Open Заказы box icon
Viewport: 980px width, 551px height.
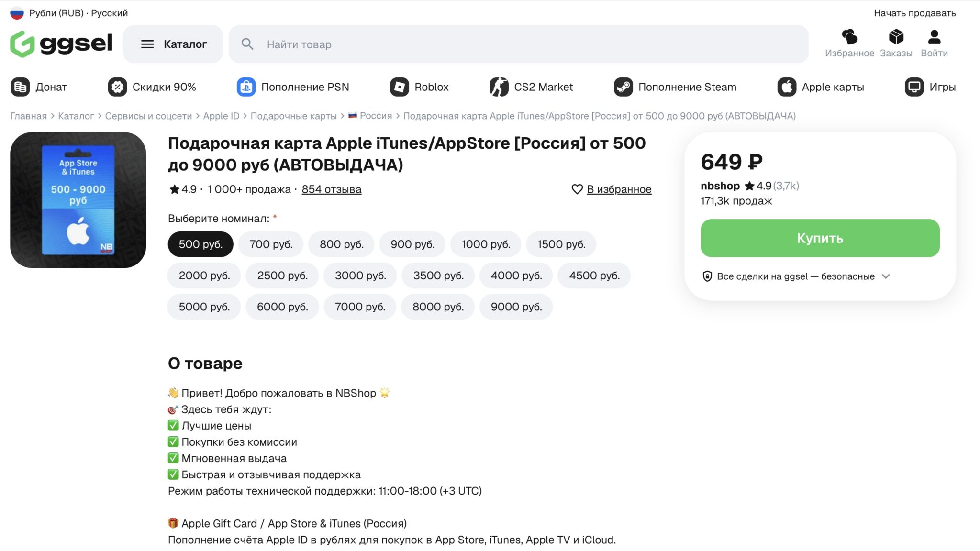tap(896, 37)
